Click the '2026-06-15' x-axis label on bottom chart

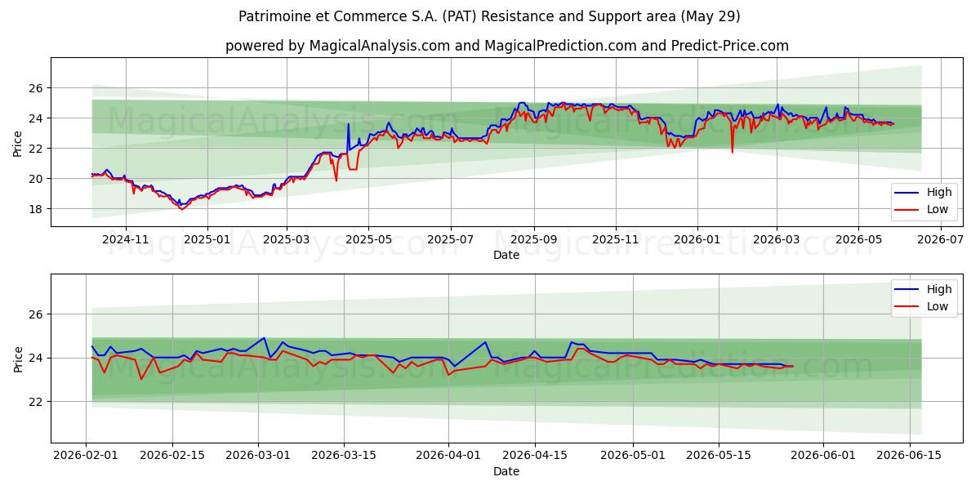911,457
